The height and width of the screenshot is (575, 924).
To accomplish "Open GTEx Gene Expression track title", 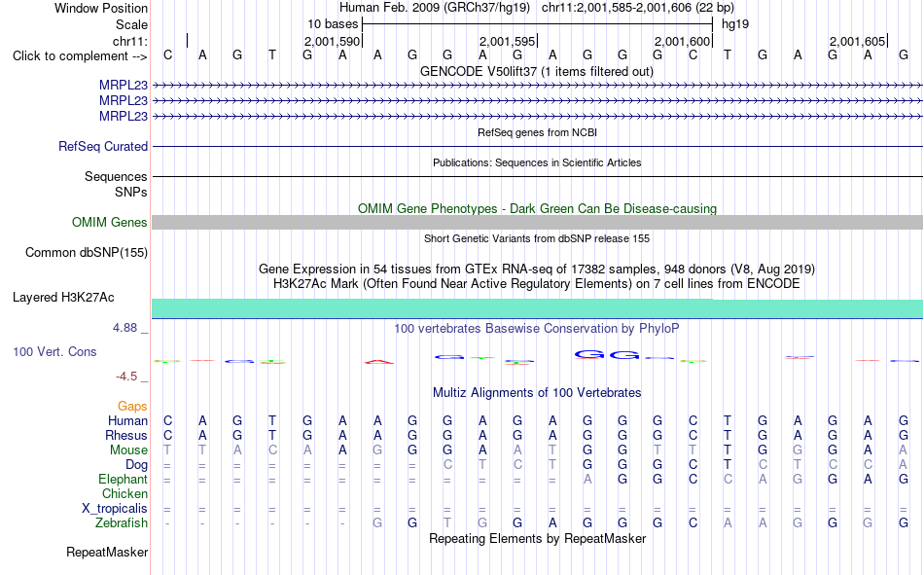I will (537, 269).
